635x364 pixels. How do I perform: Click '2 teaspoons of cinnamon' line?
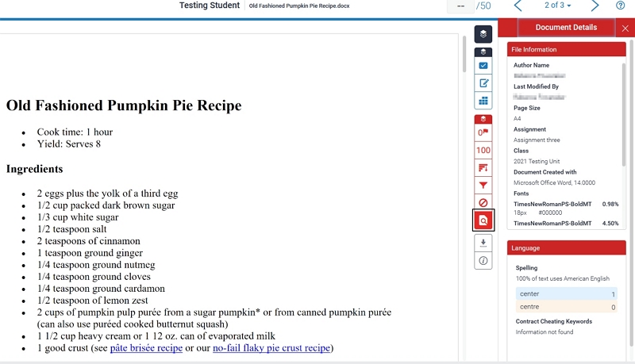(88, 240)
